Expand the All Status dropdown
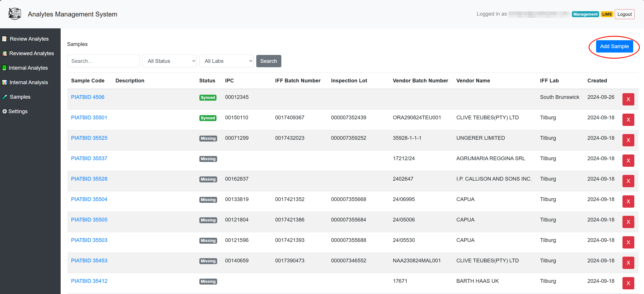The width and height of the screenshot is (644, 294). 169,61
